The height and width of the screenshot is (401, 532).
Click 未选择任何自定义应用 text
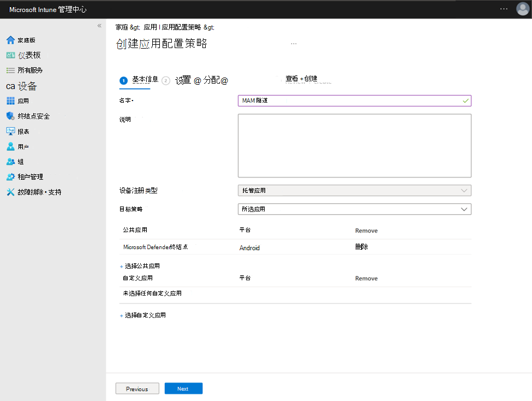[152, 293]
